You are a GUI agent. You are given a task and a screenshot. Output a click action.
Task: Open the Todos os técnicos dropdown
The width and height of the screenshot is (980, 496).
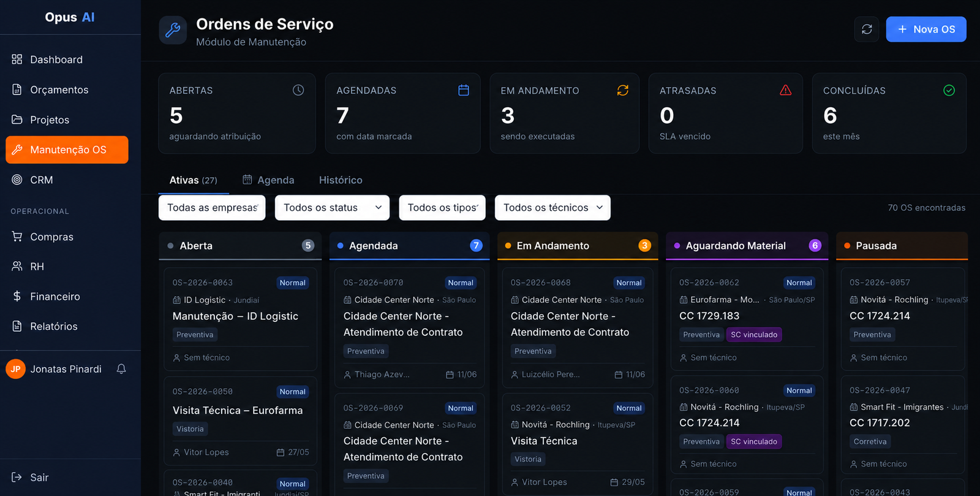point(552,208)
